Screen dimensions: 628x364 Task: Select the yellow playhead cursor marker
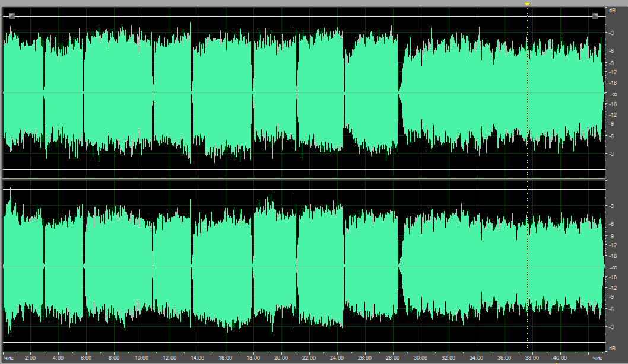click(527, 4)
